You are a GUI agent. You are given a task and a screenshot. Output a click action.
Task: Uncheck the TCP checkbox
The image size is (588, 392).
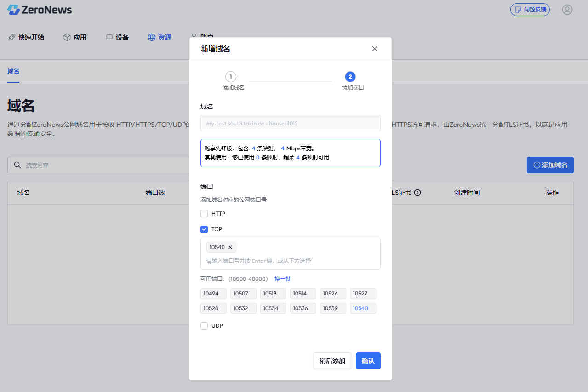click(x=204, y=229)
